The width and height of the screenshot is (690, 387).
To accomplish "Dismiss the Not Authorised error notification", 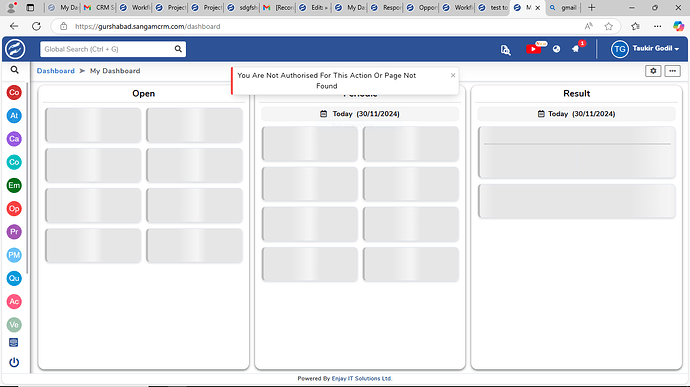I will [453, 75].
